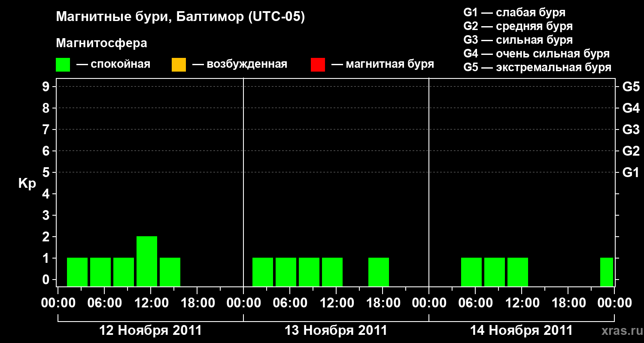Viewport: 644px width, 343px height.
Task: Click the orange excited magnetosphere swatch
Action: [x=179, y=65]
